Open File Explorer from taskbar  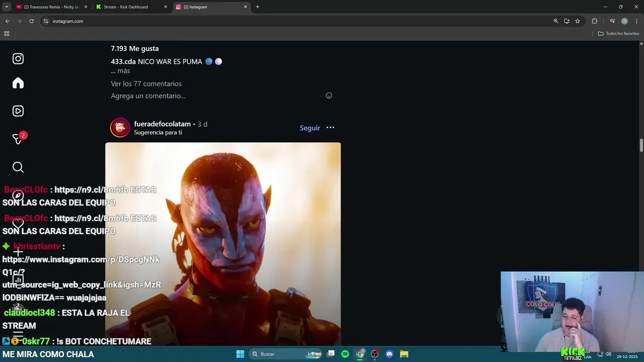click(404, 354)
